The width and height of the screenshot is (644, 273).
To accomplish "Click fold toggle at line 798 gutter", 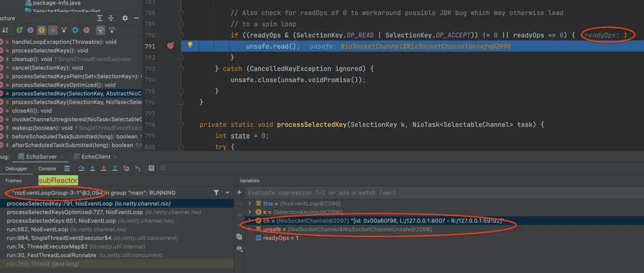I will click(x=181, y=124).
